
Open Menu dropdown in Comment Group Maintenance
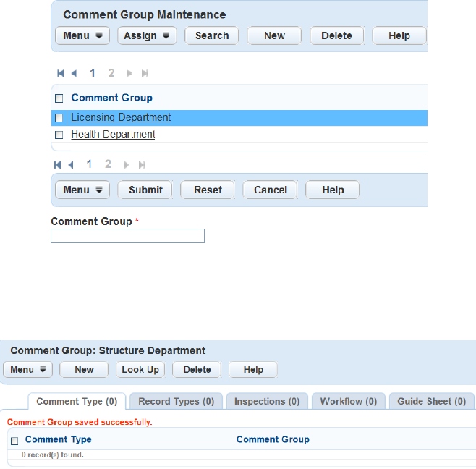click(82, 35)
